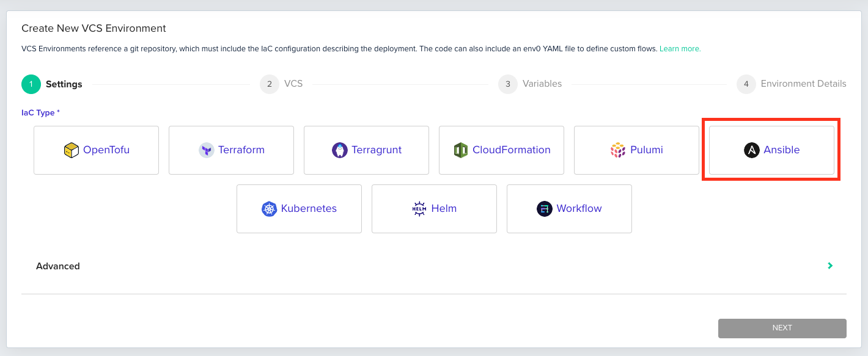Screen dimensions: 868x356
Task: Click the VCS step label
Action: click(x=293, y=84)
